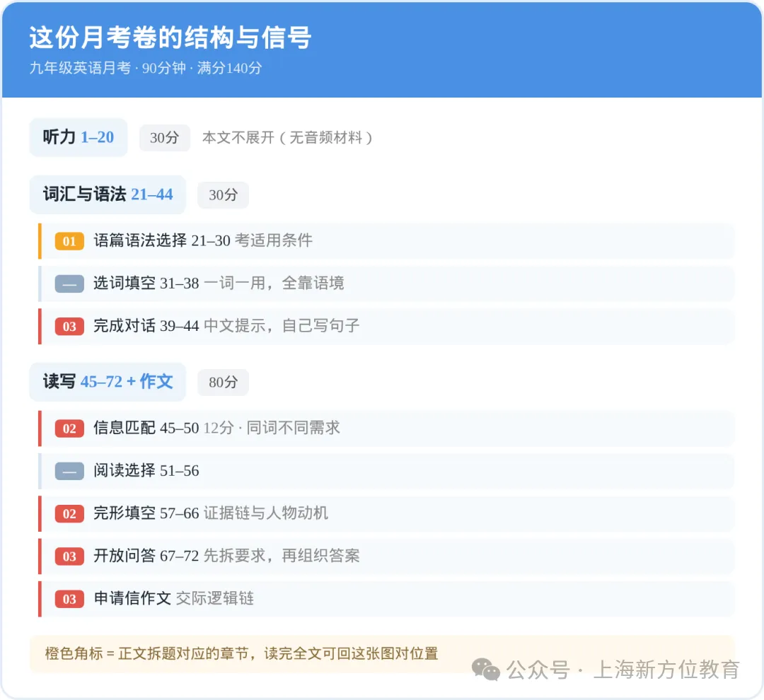
Task: Click red 03 badge on 申请信作文 row
Action: pos(69,599)
